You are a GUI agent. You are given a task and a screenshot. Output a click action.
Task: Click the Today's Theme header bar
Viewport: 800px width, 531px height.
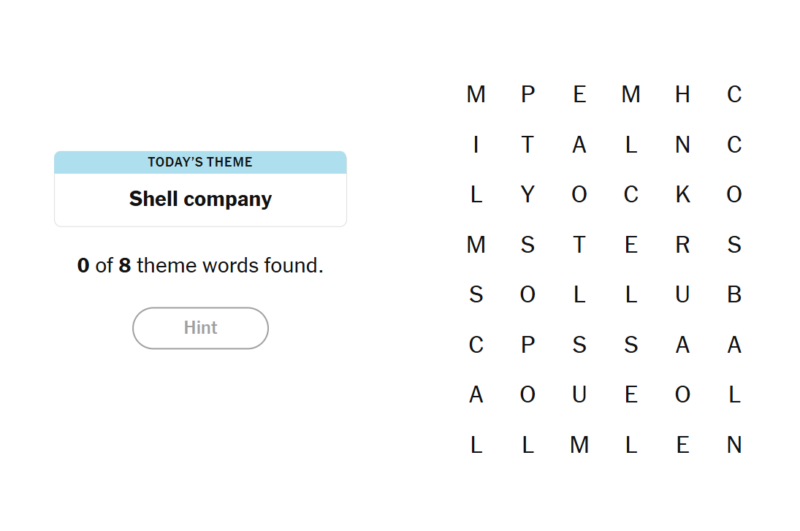click(200, 162)
